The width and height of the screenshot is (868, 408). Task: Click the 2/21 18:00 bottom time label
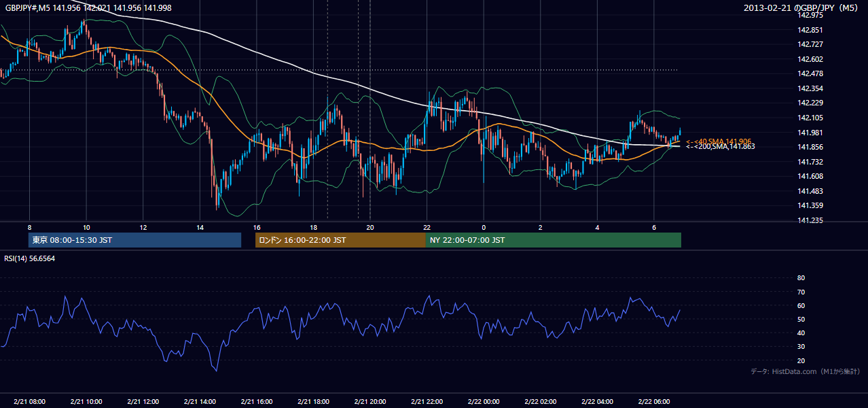click(x=313, y=402)
